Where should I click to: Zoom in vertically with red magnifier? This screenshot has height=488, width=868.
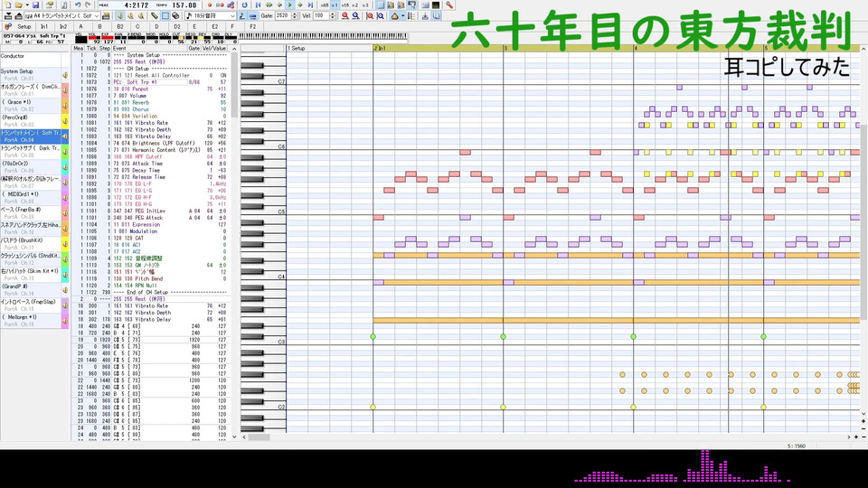click(x=370, y=16)
